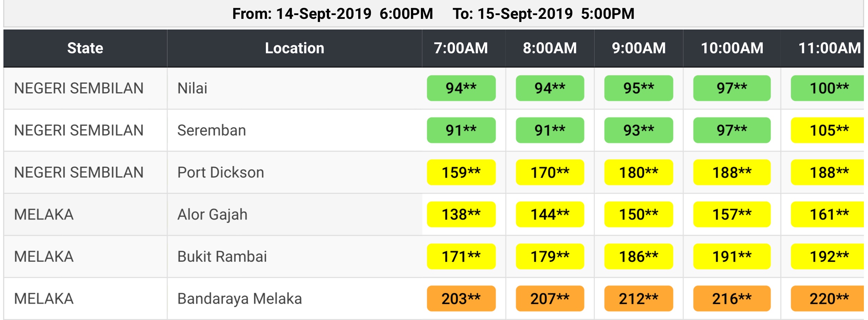868x320 pixels.
Task: Select the 8:00AM column header
Action: pyautogui.click(x=550, y=48)
